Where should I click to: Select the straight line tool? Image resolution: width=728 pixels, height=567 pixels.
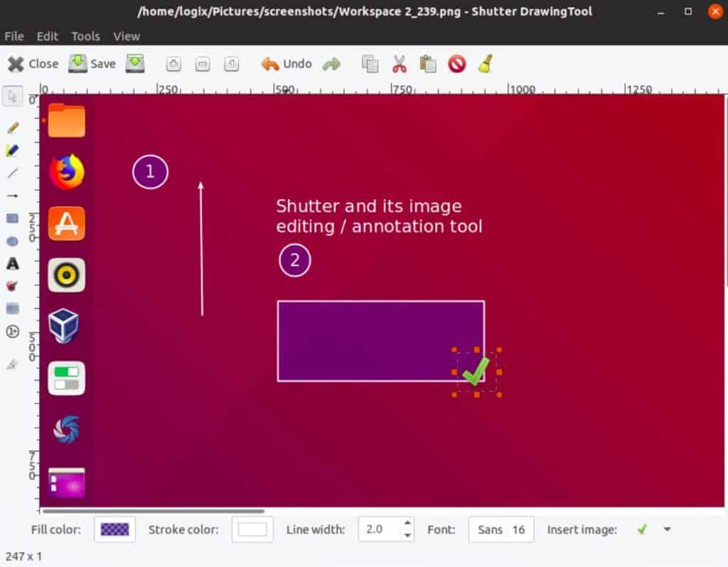pos(13,173)
